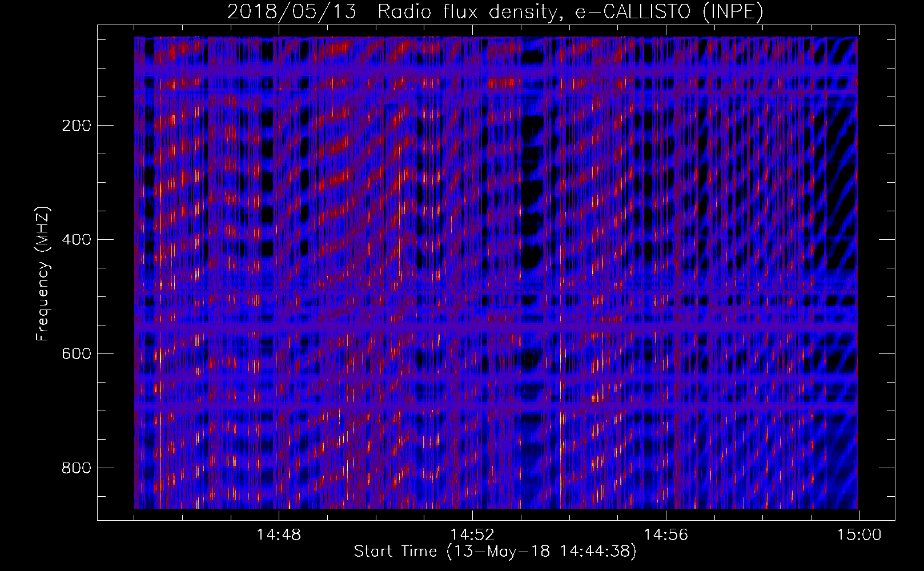This screenshot has height=571, width=924.
Task: Click the plot title '2018/05/13 Radio flux density'
Action: coord(495,11)
